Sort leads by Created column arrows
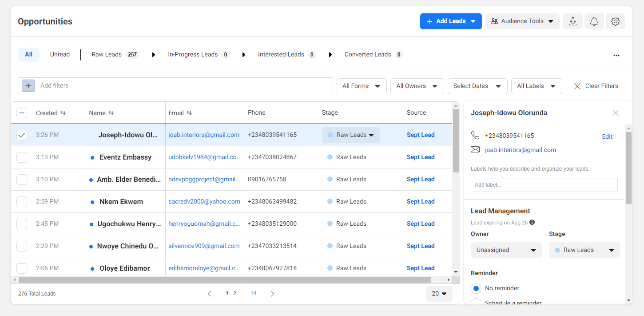The width and height of the screenshot is (644, 316). click(63, 113)
